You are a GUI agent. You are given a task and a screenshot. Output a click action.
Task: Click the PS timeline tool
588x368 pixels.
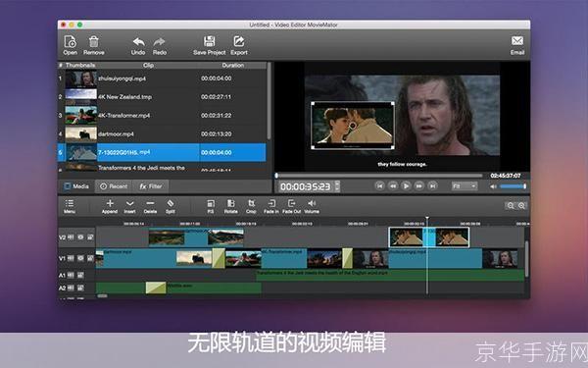coord(211,206)
